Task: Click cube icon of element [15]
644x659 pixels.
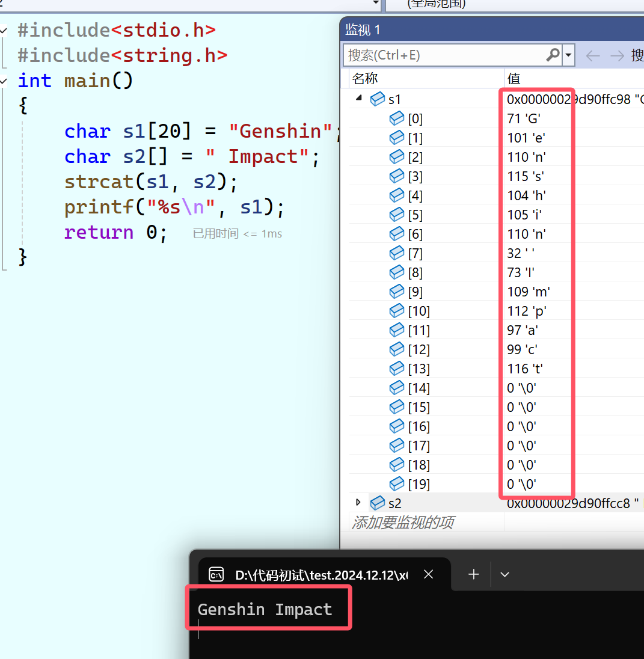Action: (397, 407)
